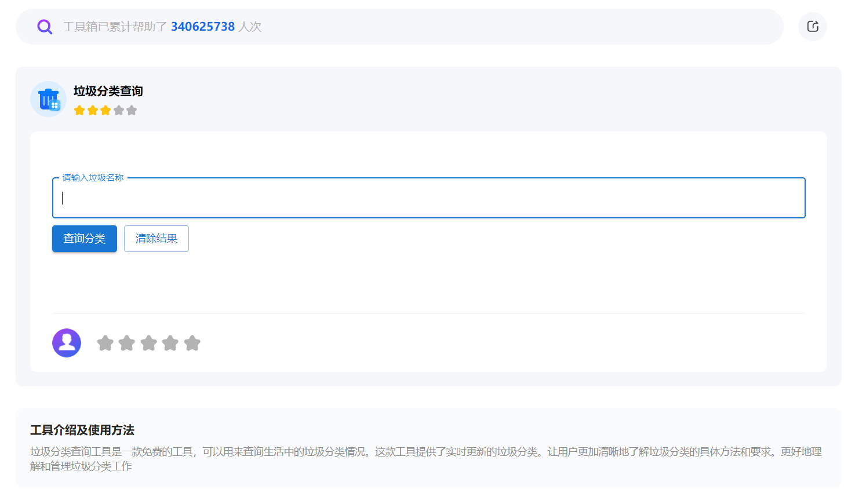Viewport: 866px width, 504px height.
Task: Click the 请输入垃圾名称 input field
Action: (x=428, y=198)
